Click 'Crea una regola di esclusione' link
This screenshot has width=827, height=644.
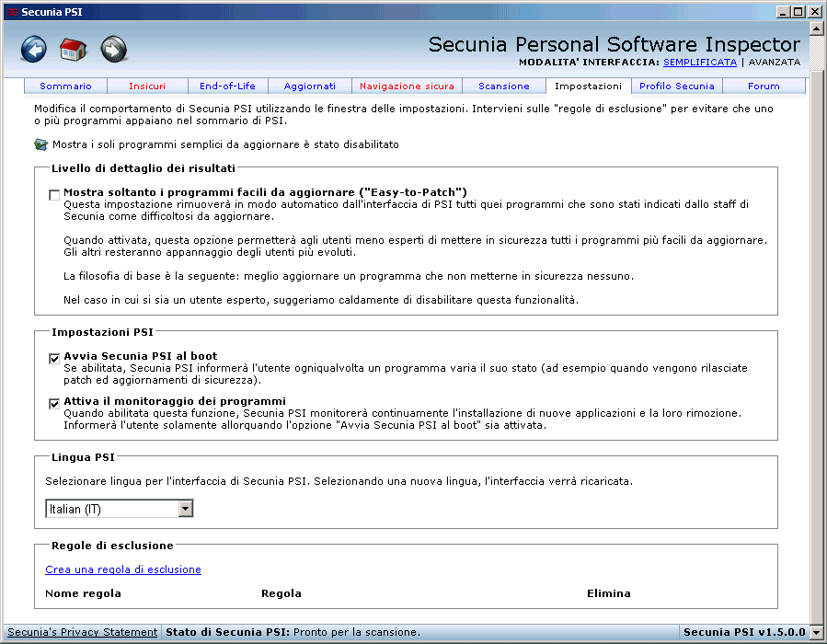pos(123,569)
